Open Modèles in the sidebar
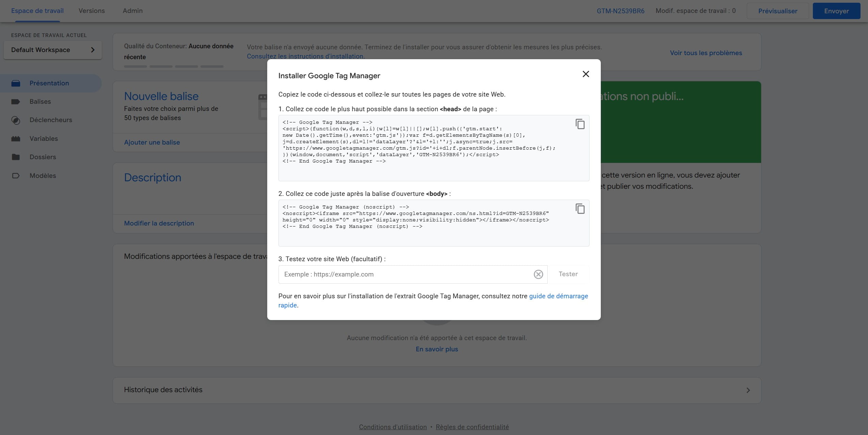 (43, 176)
